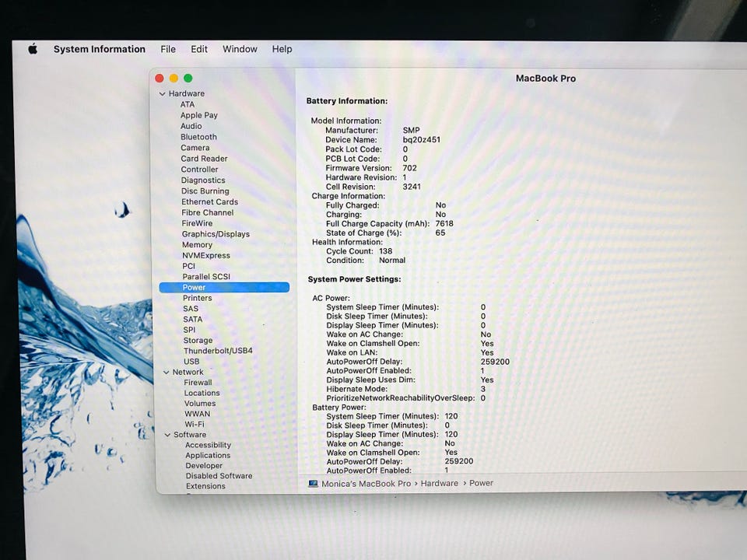The width and height of the screenshot is (747, 560).
Task: Select Memory in the sidebar
Action: point(197,245)
